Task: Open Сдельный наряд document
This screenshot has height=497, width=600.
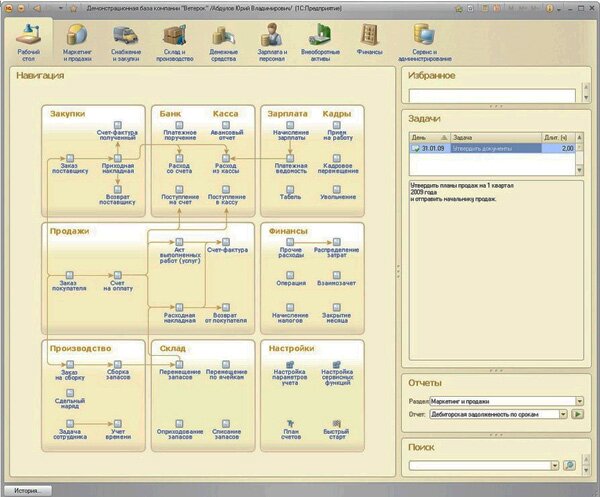Action: tap(70, 399)
